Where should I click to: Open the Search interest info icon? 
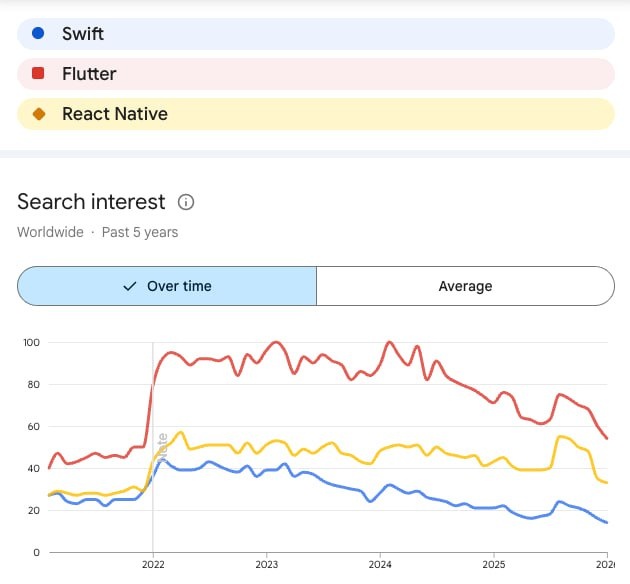pos(185,202)
